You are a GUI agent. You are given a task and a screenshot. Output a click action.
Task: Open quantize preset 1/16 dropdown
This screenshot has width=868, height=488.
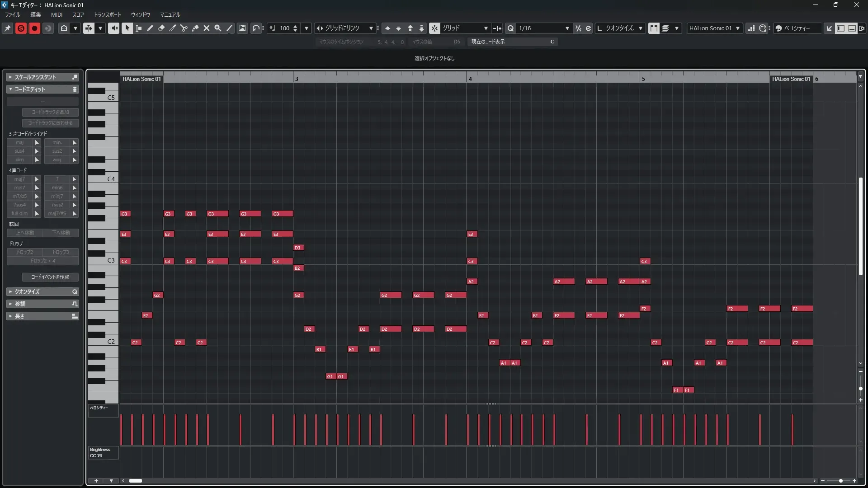(567, 28)
